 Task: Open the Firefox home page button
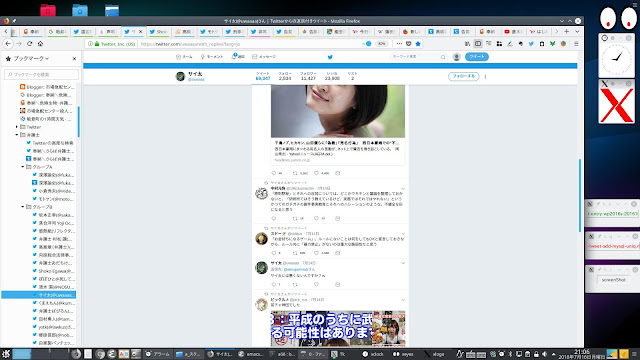(40, 44)
